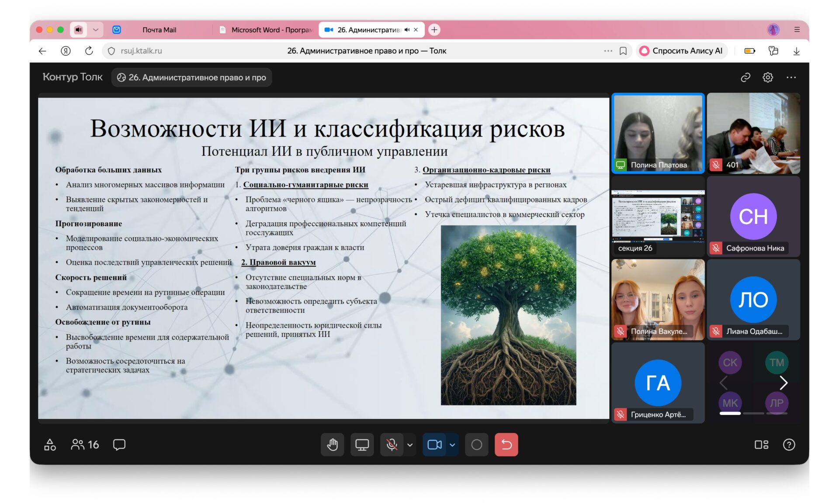Click Спросить Алису AI button
This screenshot has width=839, height=504.
(x=682, y=51)
